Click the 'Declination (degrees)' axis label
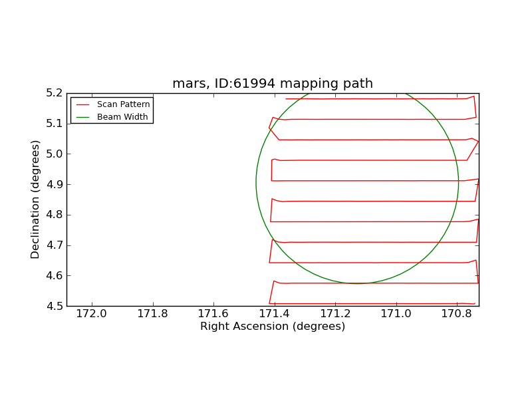 coord(35,199)
